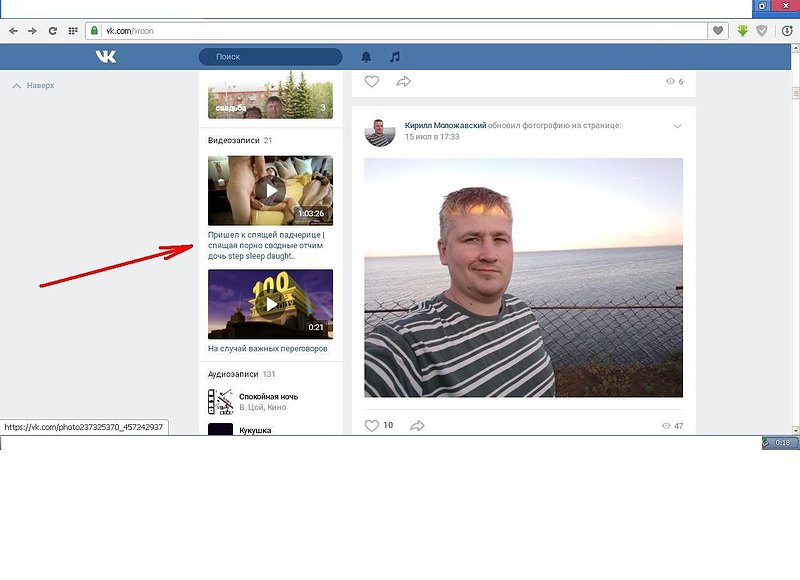Click the Поиск search field
800x580 pixels.
[270, 57]
